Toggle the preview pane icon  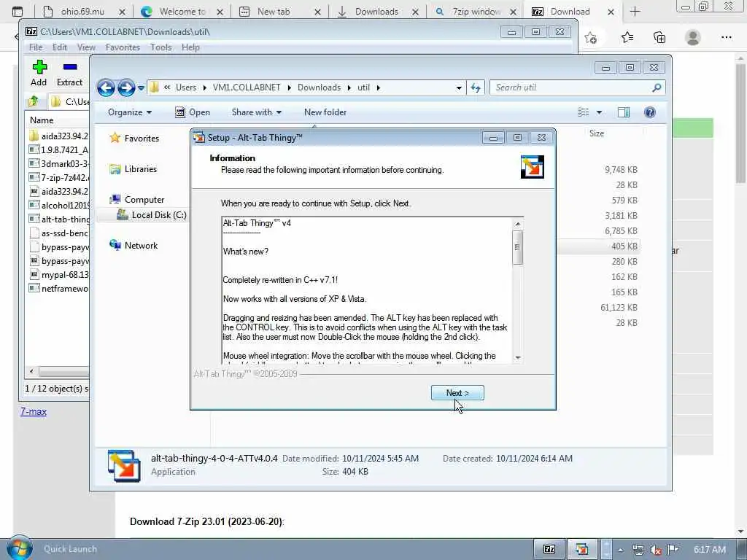click(624, 112)
